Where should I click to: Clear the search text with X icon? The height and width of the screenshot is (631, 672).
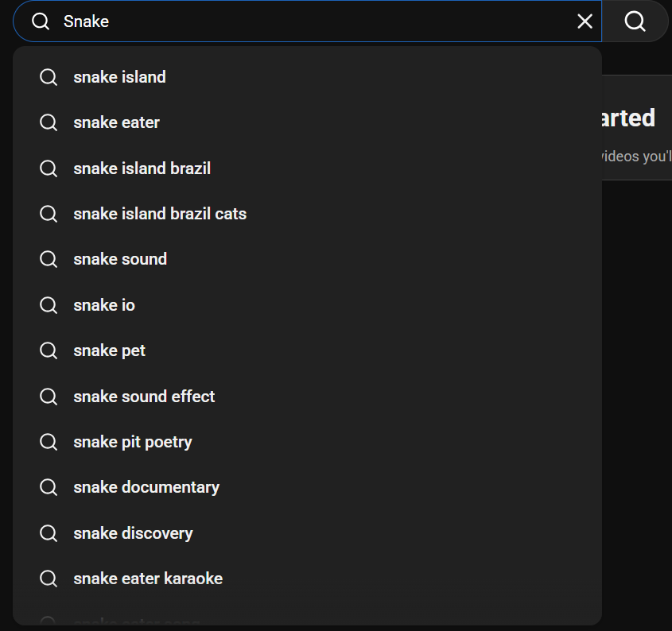pos(585,21)
